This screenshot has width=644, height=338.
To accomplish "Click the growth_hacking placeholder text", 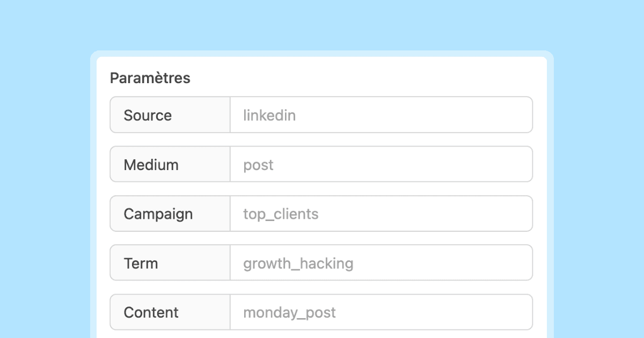I will pyautogui.click(x=298, y=263).
